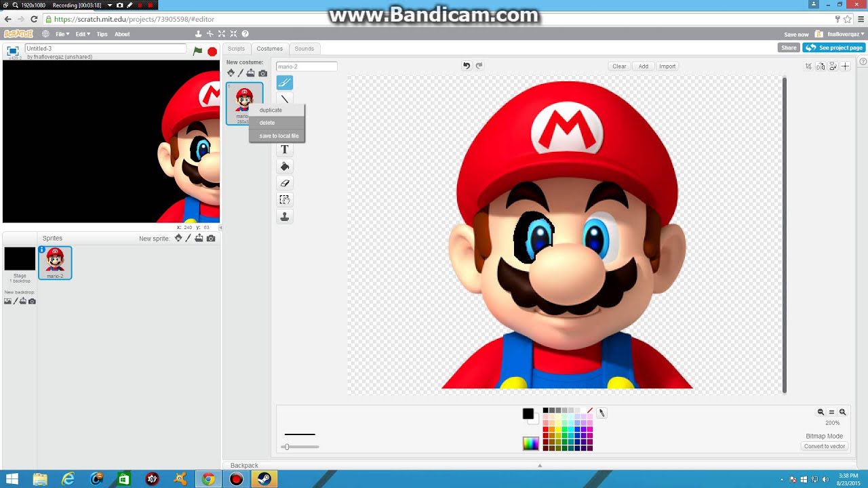Open Windows Start menu
This screenshot has width=868, height=488.
click(12, 479)
